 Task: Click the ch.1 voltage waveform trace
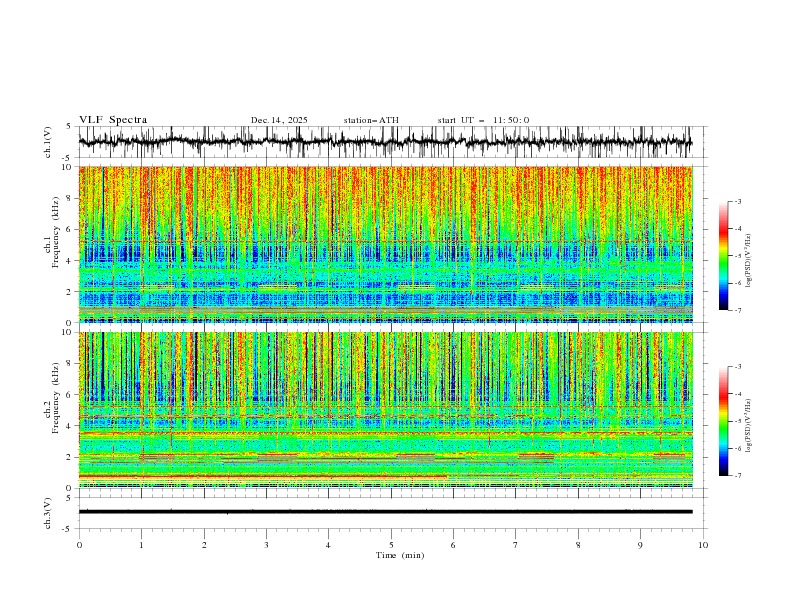click(385, 142)
